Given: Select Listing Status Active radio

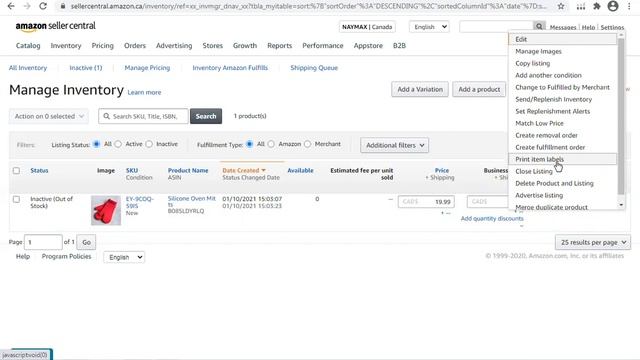Looking at the screenshot, I should coord(118,144).
